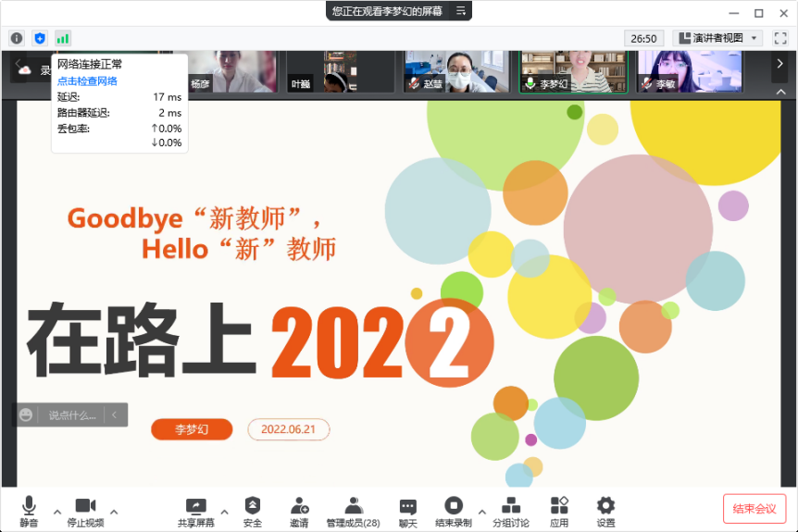Open the 应用 apps icon

559,511
